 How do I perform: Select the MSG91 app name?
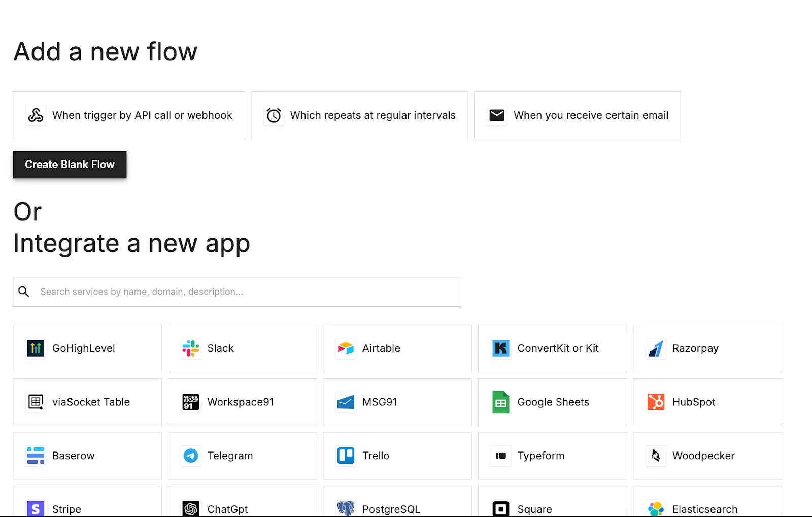click(x=380, y=402)
